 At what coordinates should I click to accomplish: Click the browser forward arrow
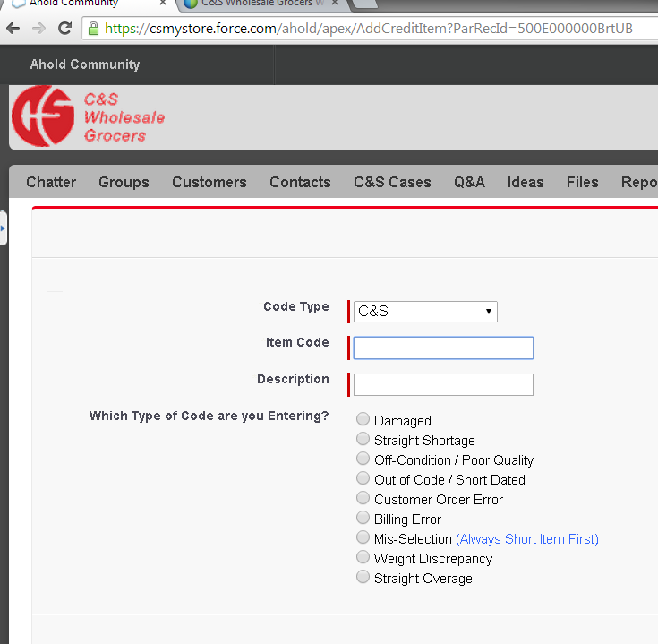tap(39, 29)
